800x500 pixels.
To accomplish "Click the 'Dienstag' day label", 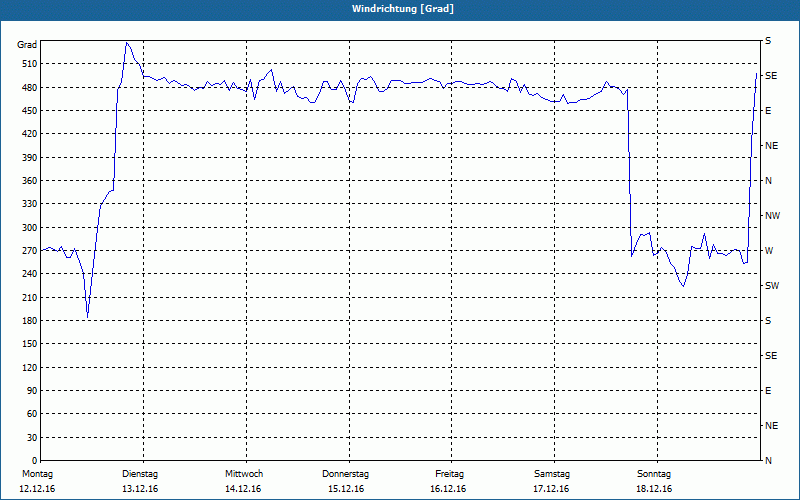I will click(x=140, y=474).
